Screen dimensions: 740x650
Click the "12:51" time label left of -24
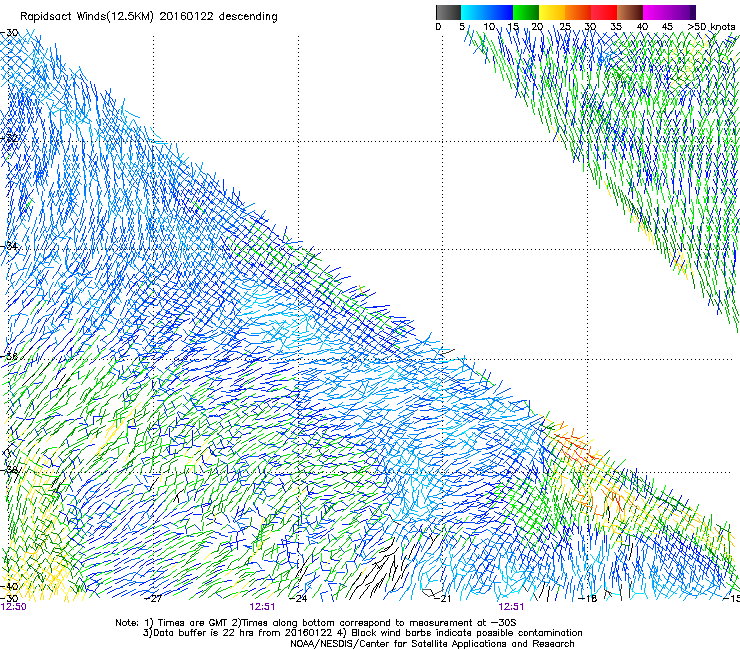(262, 607)
